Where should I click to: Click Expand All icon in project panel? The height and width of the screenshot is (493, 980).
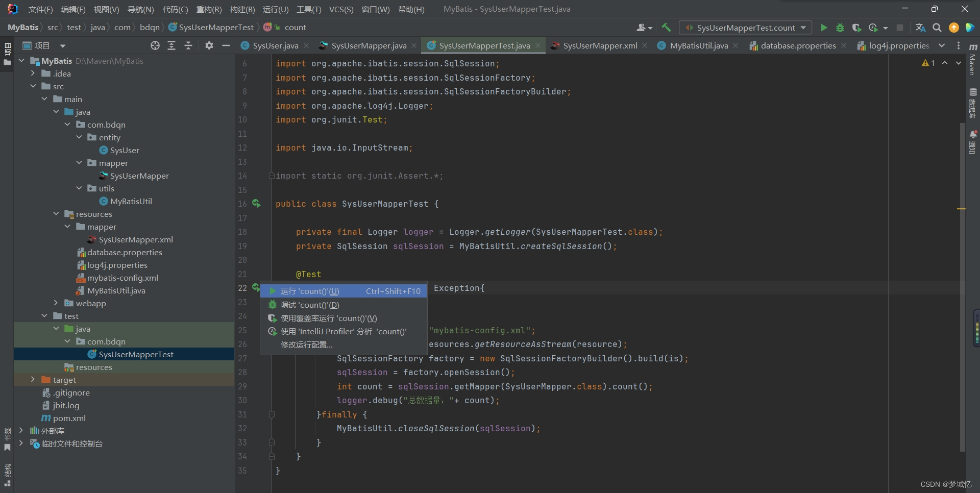pos(171,45)
